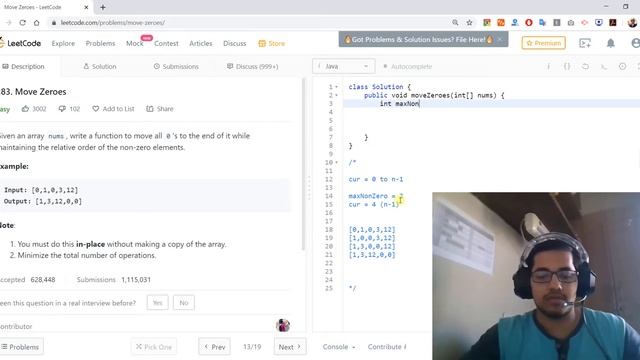
Task: Click the problem description scrollbar
Action: 303,163
